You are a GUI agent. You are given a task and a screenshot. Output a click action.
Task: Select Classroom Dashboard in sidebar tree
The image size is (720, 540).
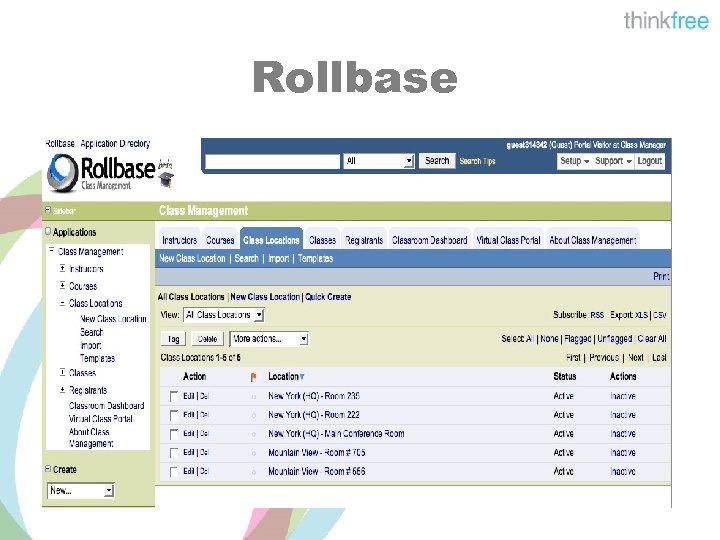107,406
